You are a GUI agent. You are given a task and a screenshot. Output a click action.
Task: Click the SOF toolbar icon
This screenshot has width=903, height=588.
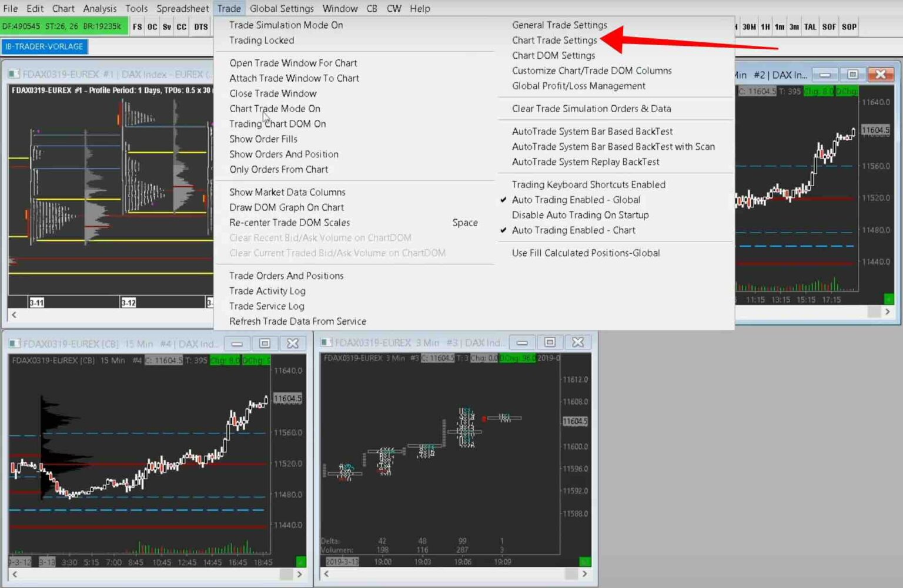[829, 26]
